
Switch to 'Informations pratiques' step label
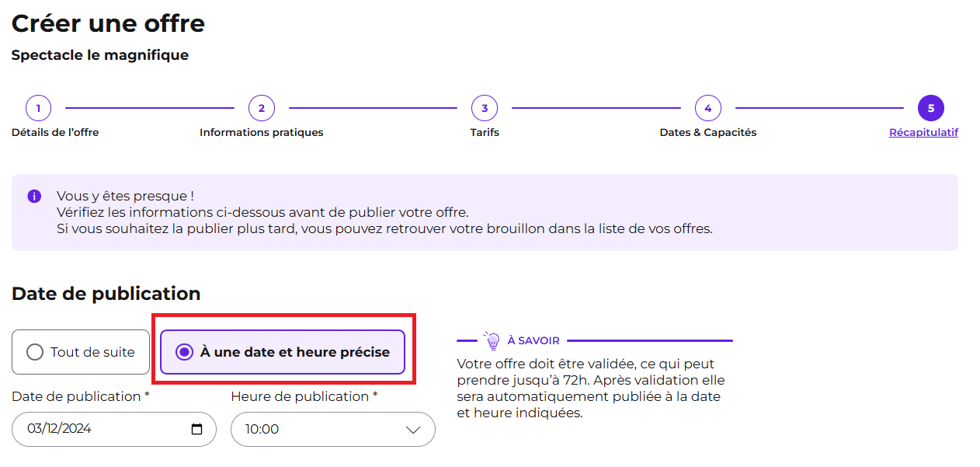coord(261,132)
